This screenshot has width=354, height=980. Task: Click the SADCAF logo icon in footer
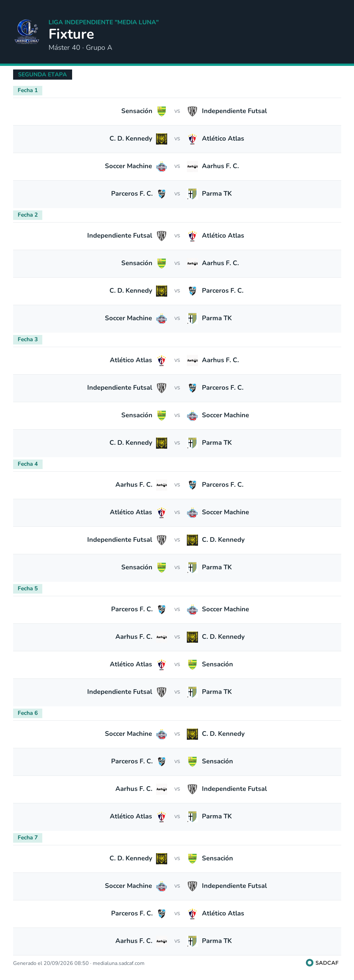309,963
